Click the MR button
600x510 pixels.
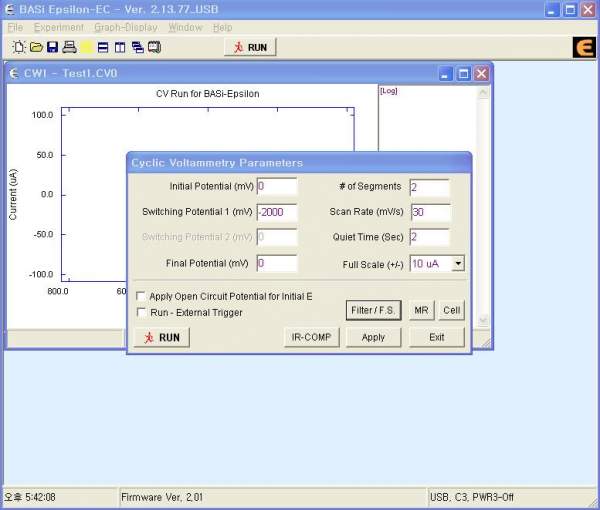tap(421, 310)
